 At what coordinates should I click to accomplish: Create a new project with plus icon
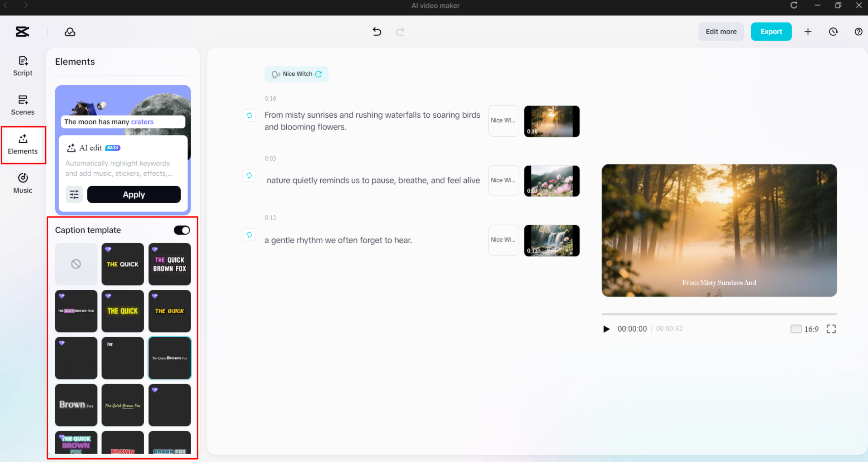pos(808,31)
